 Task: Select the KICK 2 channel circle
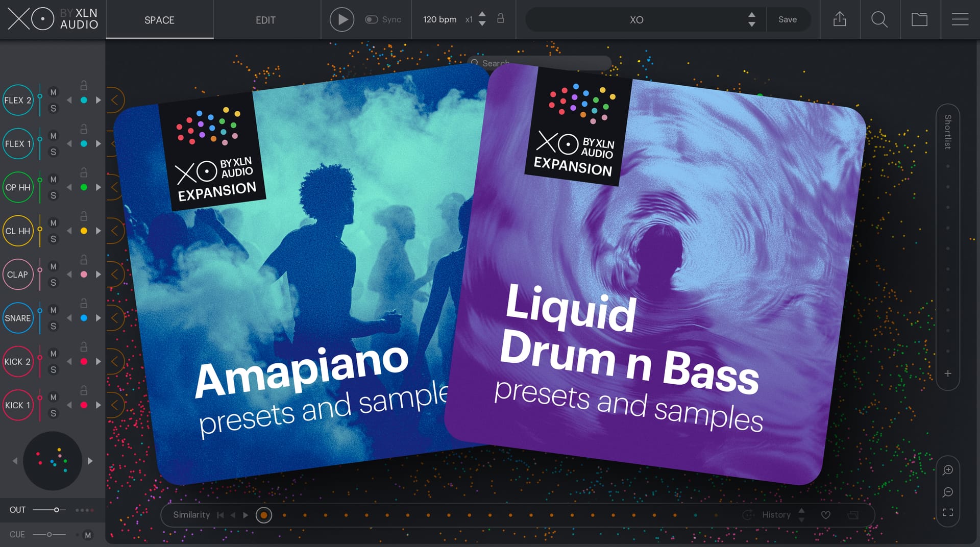tap(18, 362)
